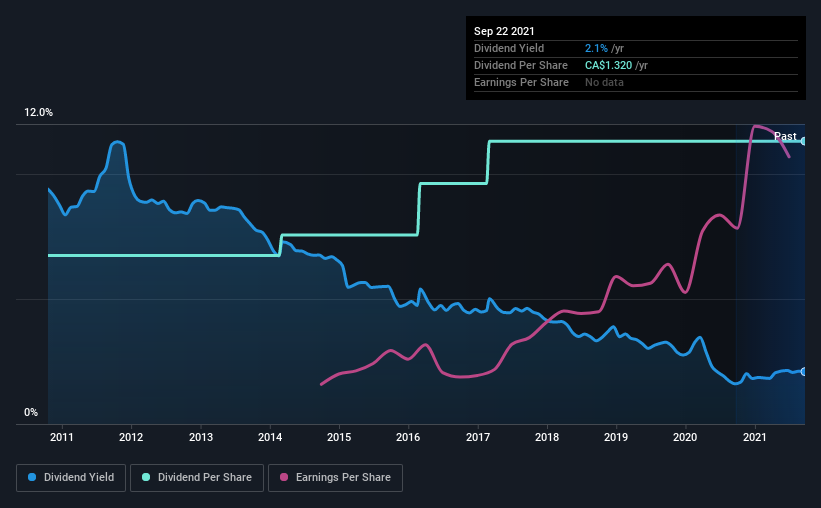
Task: Click the 0% y-axis label
Action: click(x=31, y=413)
